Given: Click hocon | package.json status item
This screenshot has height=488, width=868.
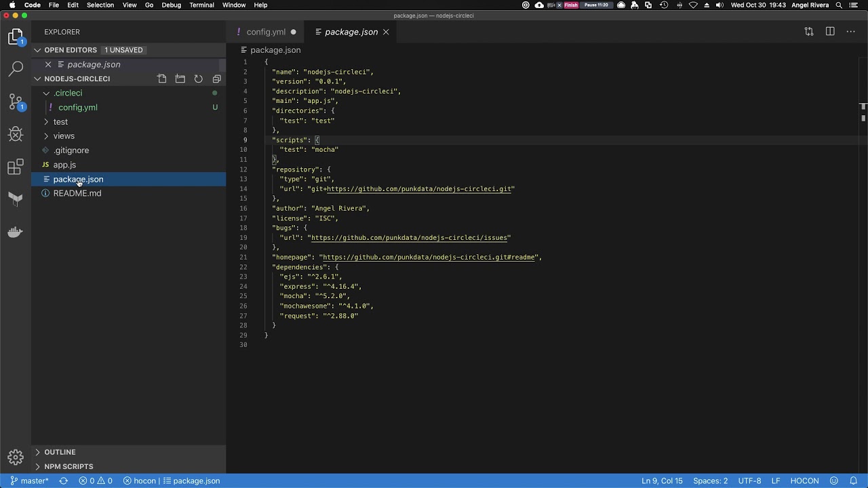Looking at the screenshot, I should pyautogui.click(x=172, y=481).
